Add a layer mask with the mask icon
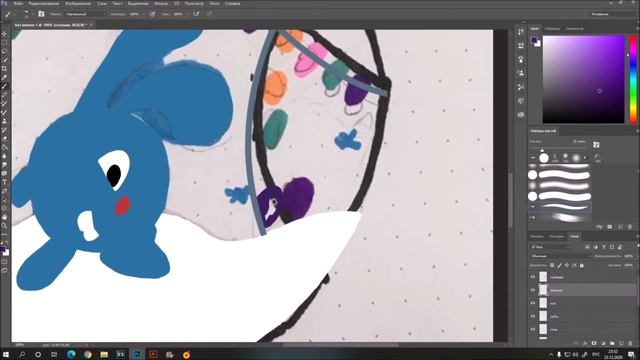This screenshot has height=360, width=640. point(594,343)
